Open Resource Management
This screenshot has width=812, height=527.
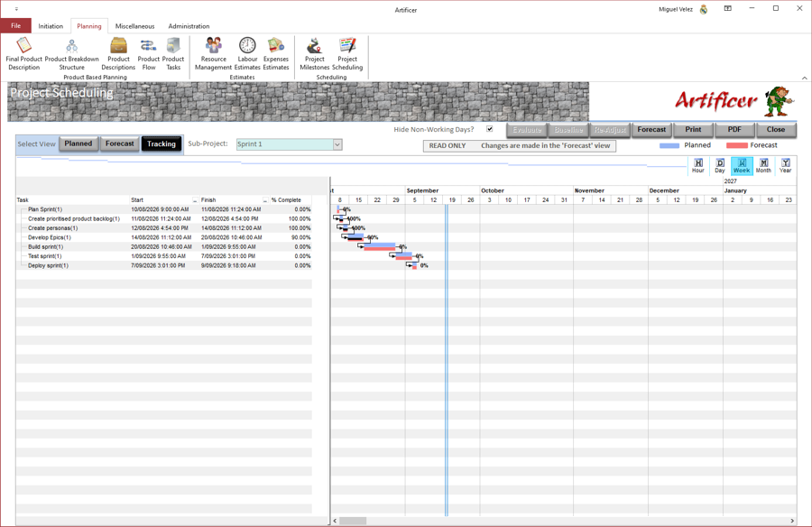click(213, 54)
